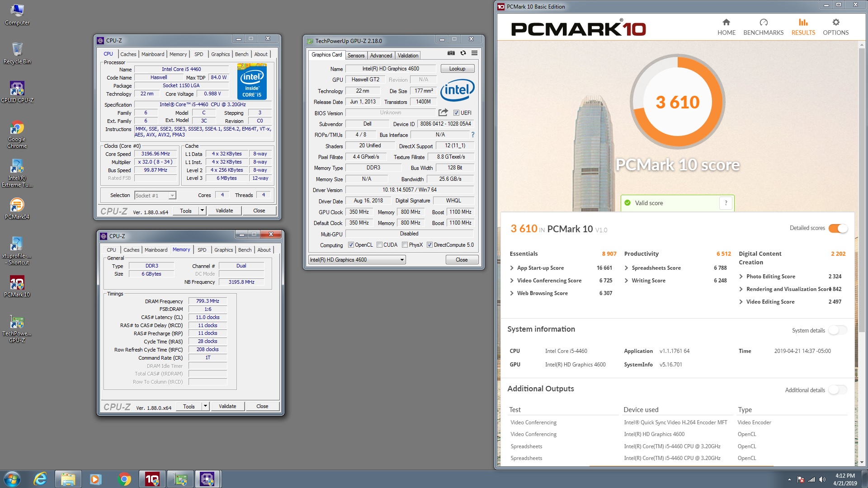Expand Video Editing Score row
Screen dimensions: 868x488
(x=741, y=302)
